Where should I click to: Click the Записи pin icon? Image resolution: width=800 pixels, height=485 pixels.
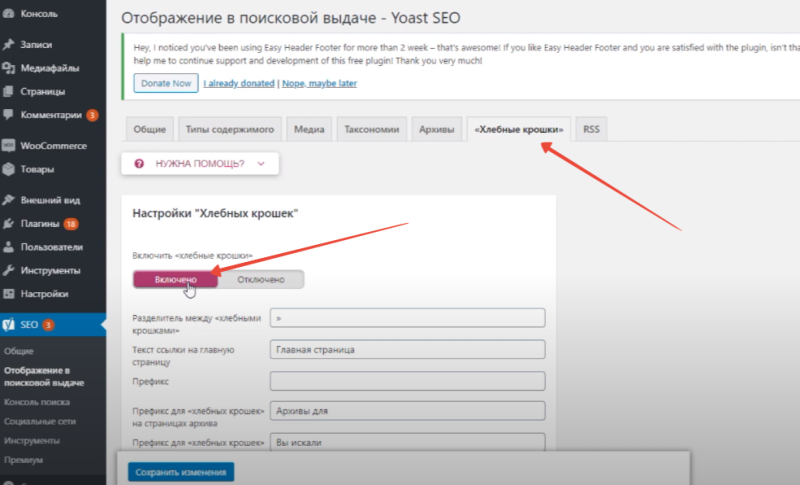8,44
